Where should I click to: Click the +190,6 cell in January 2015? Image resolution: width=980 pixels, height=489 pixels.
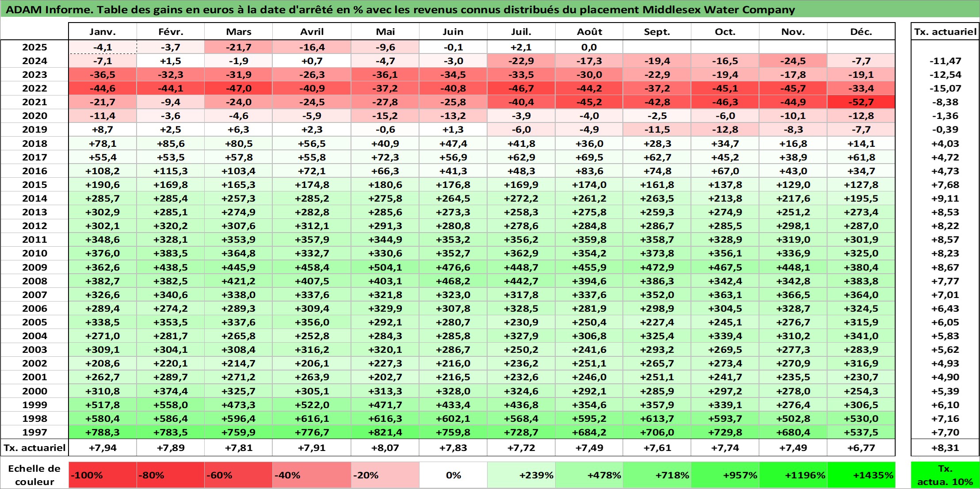pyautogui.click(x=103, y=185)
